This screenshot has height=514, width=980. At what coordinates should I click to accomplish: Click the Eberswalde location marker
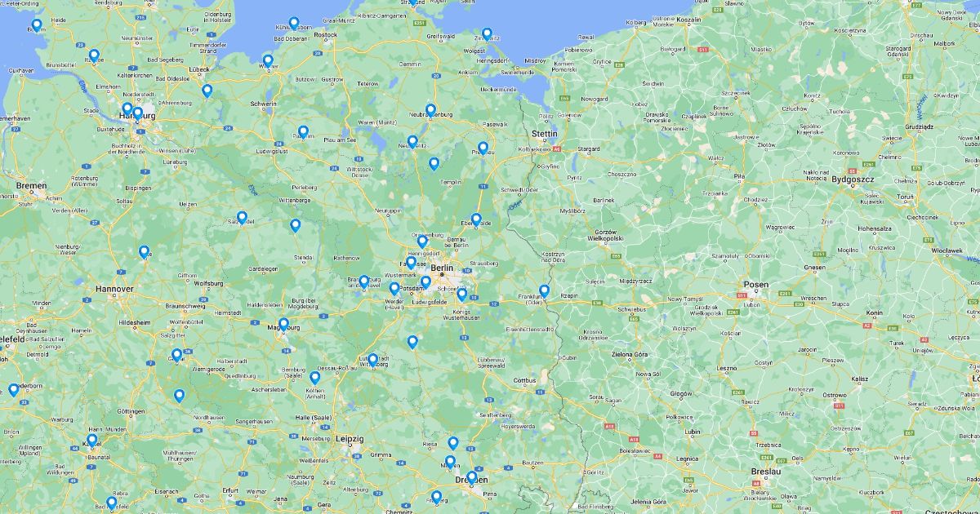476,219
